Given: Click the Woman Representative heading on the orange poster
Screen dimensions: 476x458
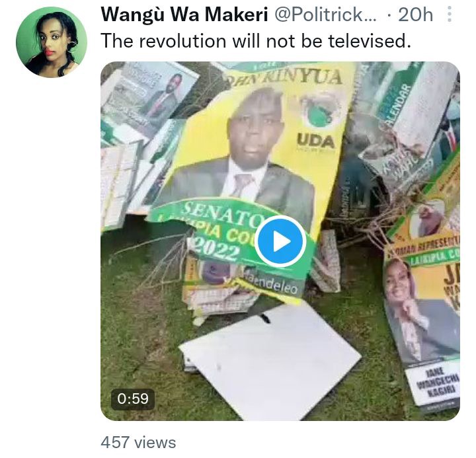Looking at the screenshot, I should coord(426,245).
